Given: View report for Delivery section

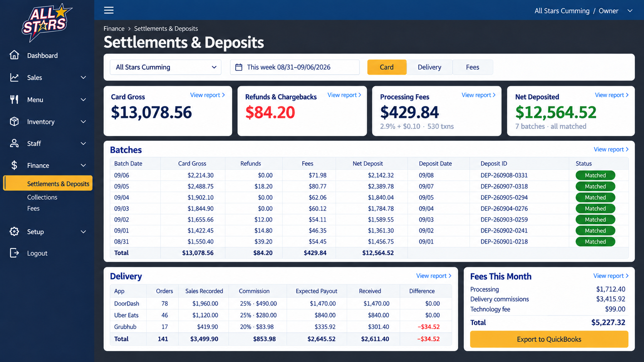Looking at the screenshot, I should 434,276.
